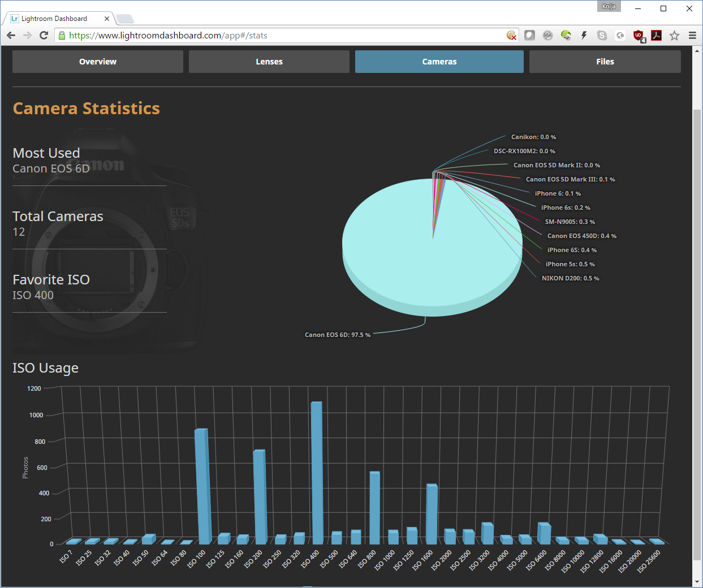703x588 pixels.
Task: Click the scrollbar up arrow
Action: click(x=697, y=50)
